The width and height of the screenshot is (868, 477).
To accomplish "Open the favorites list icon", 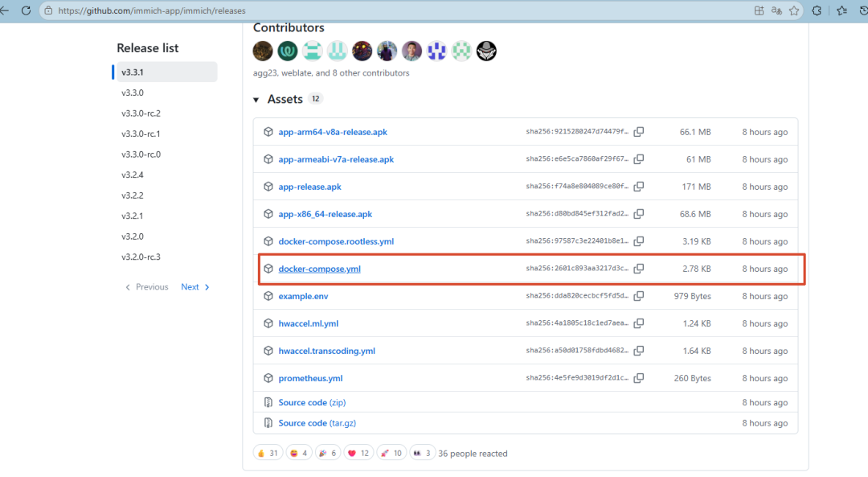I will [842, 10].
